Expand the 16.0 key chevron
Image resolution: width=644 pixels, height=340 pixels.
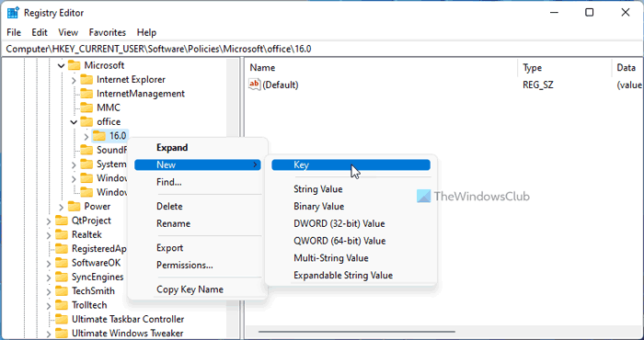click(x=86, y=136)
